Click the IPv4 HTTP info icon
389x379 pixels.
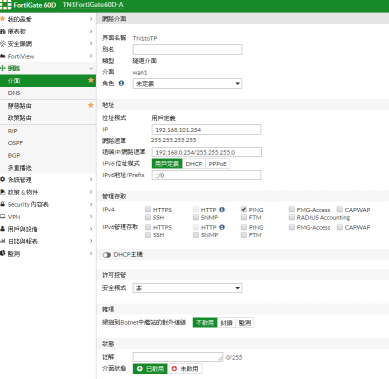222,210
